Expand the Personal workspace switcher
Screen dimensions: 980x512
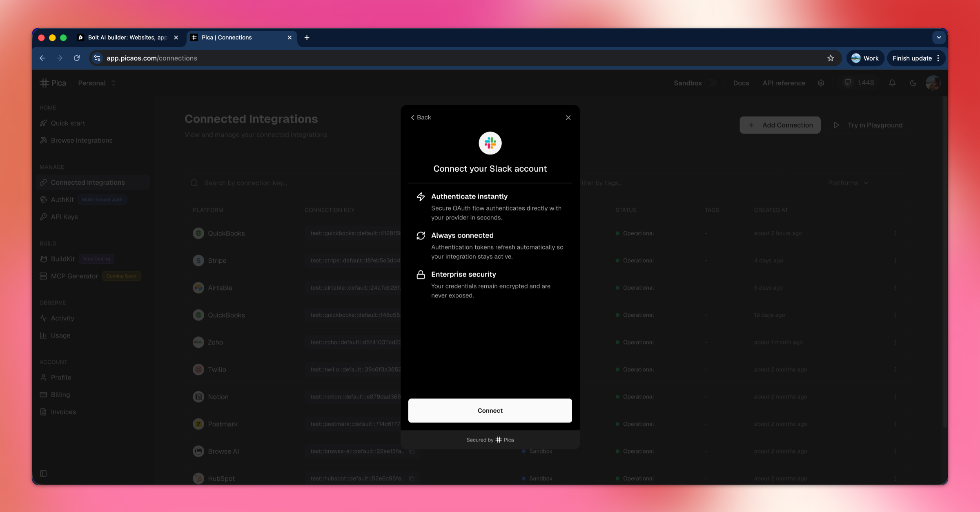coord(97,83)
